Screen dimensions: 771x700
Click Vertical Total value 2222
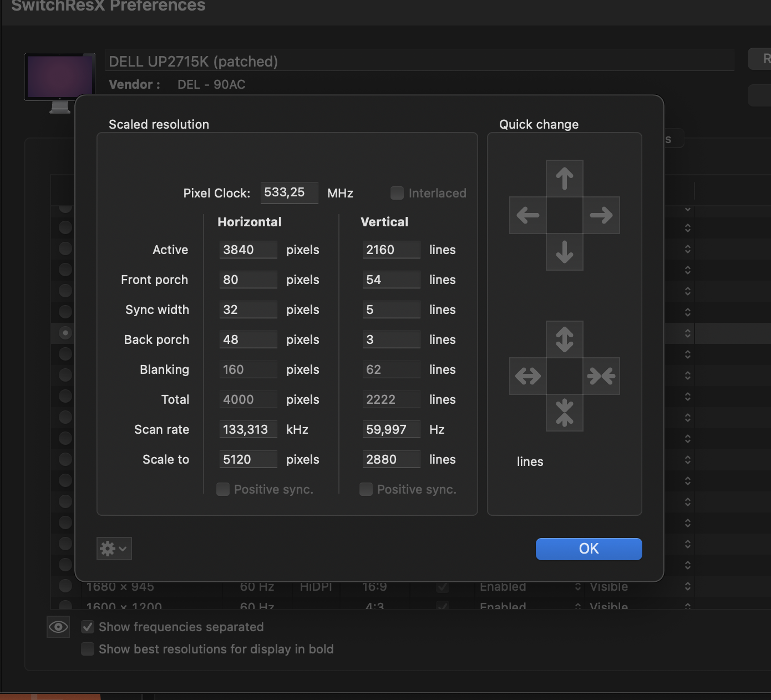tap(392, 399)
